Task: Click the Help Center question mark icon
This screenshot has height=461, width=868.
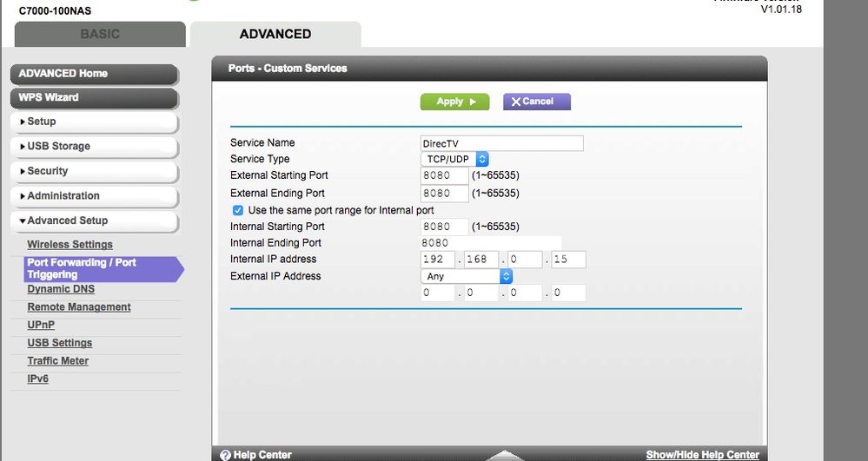Action: [x=225, y=455]
